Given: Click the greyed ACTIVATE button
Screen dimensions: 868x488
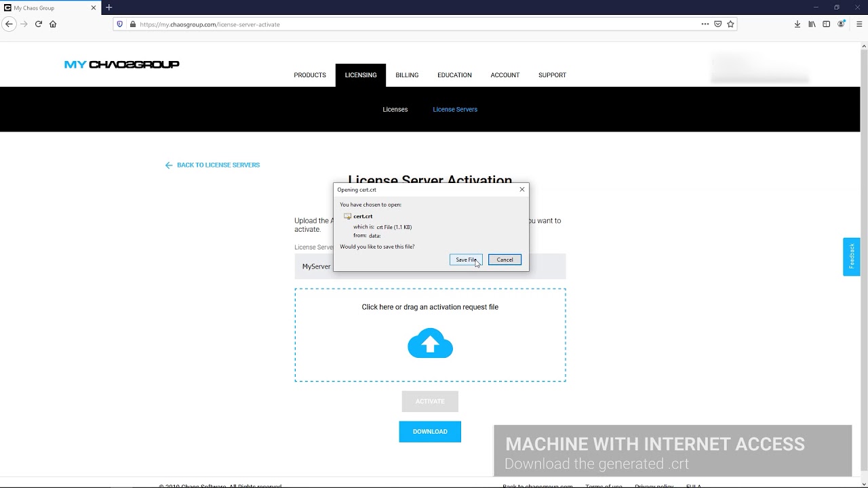Looking at the screenshot, I should (x=430, y=401).
